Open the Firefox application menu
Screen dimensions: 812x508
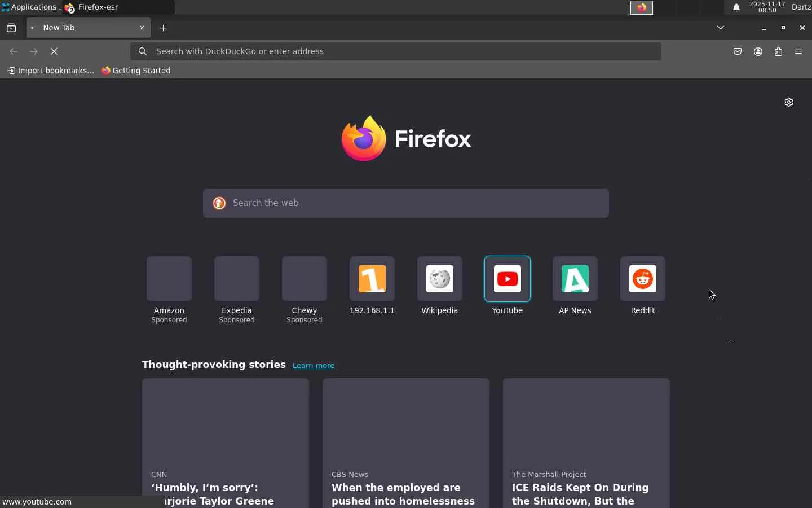798,51
